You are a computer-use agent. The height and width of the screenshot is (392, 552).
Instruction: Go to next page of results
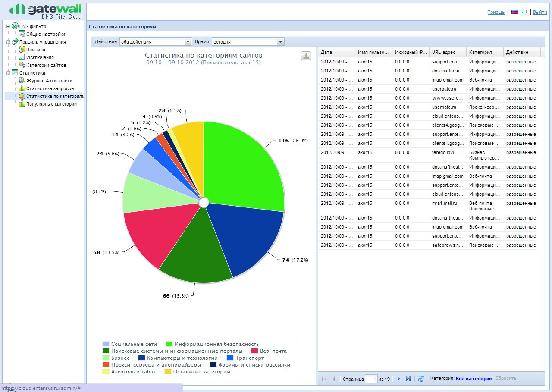pos(399,379)
